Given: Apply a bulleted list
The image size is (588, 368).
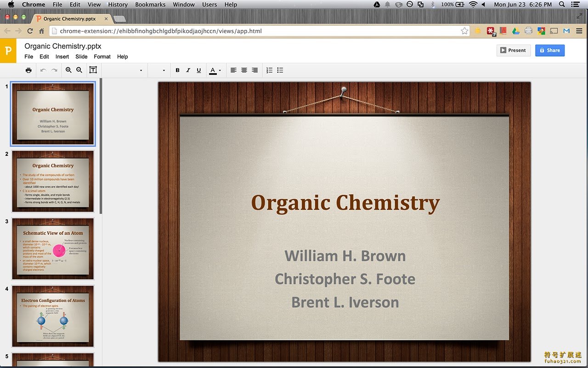Looking at the screenshot, I should pyautogui.click(x=280, y=70).
